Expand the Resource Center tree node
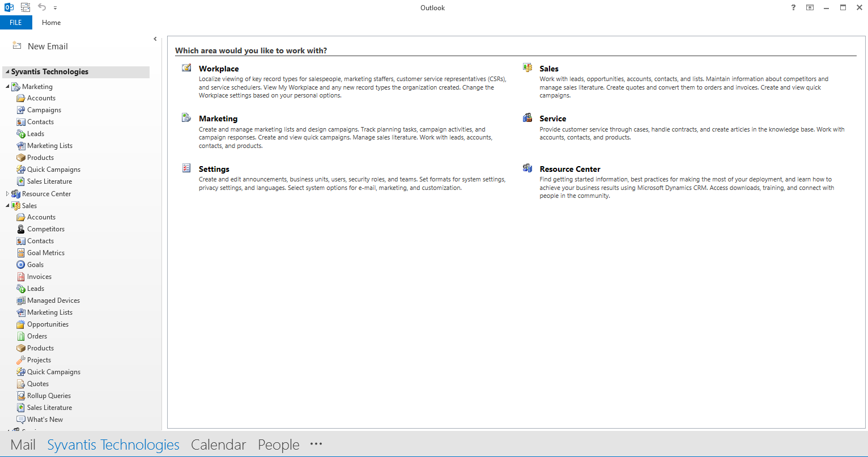This screenshot has width=868, height=457. pos(7,194)
